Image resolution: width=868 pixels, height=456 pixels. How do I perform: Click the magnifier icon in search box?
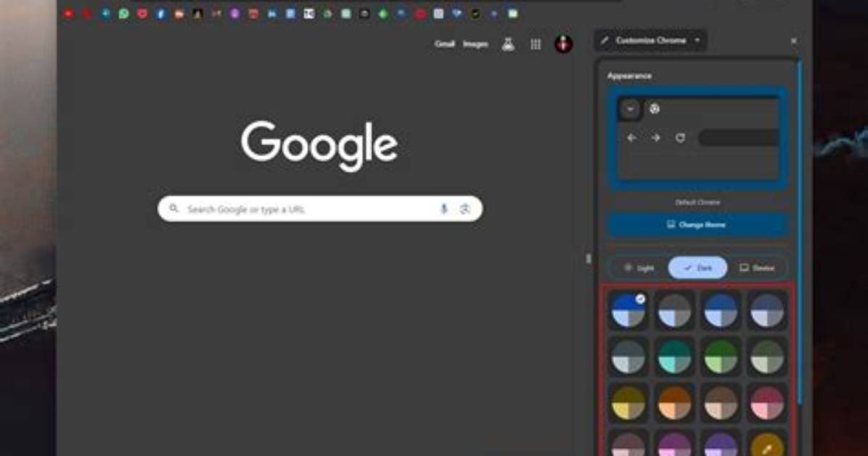(x=174, y=208)
